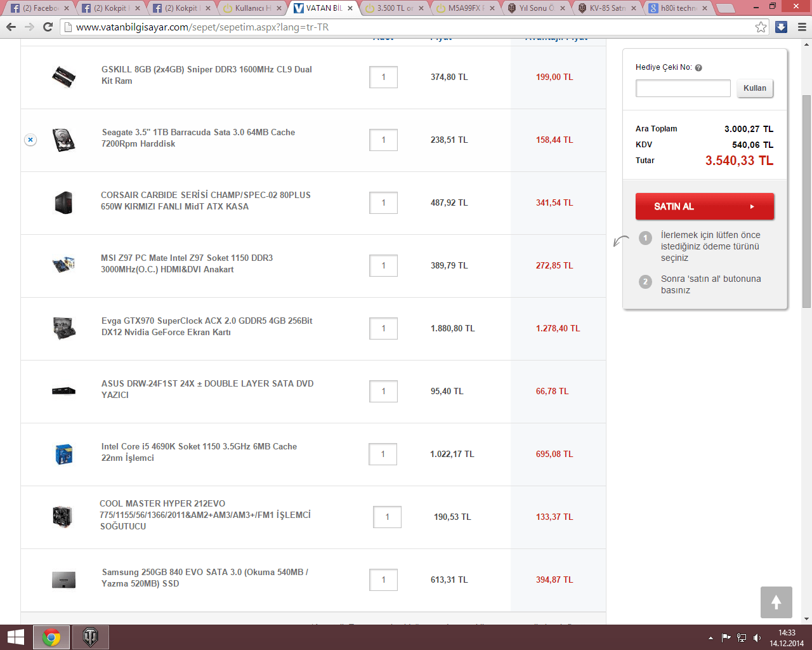The height and width of the screenshot is (650, 812).
Task: Click the total amount 3.540,33 TL
Action: click(739, 161)
